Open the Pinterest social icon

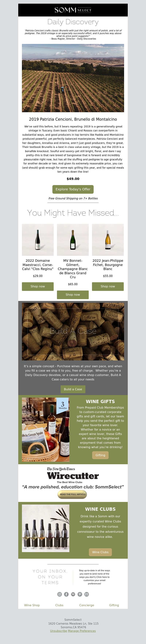tap(80, 594)
